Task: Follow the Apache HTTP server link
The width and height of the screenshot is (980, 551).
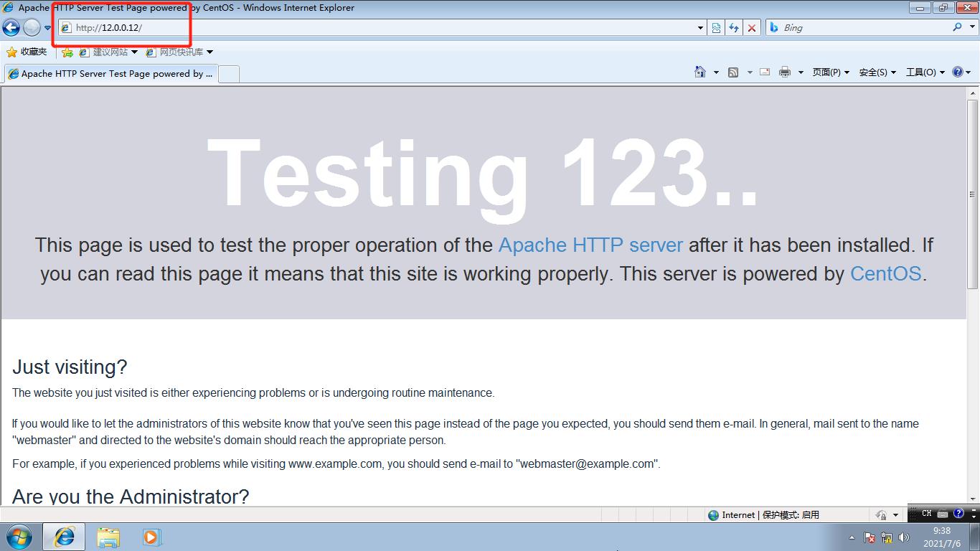Action: pyautogui.click(x=590, y=245)
